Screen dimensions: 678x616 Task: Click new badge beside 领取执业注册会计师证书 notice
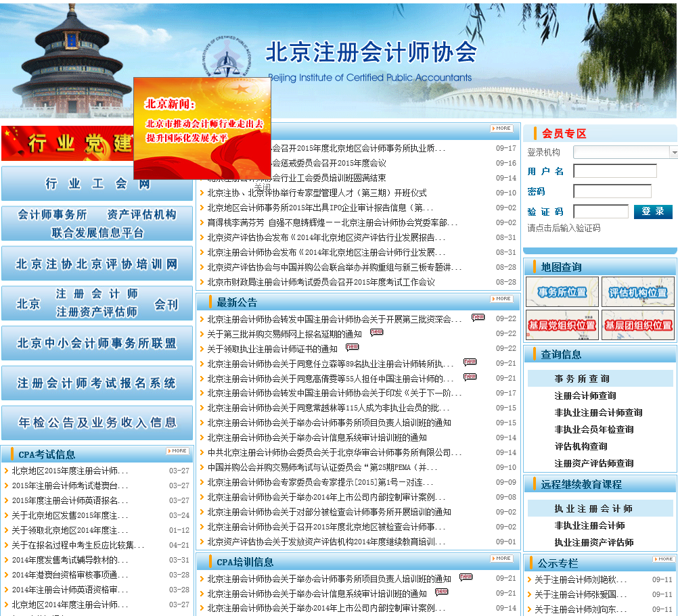[x=353, y=347]
